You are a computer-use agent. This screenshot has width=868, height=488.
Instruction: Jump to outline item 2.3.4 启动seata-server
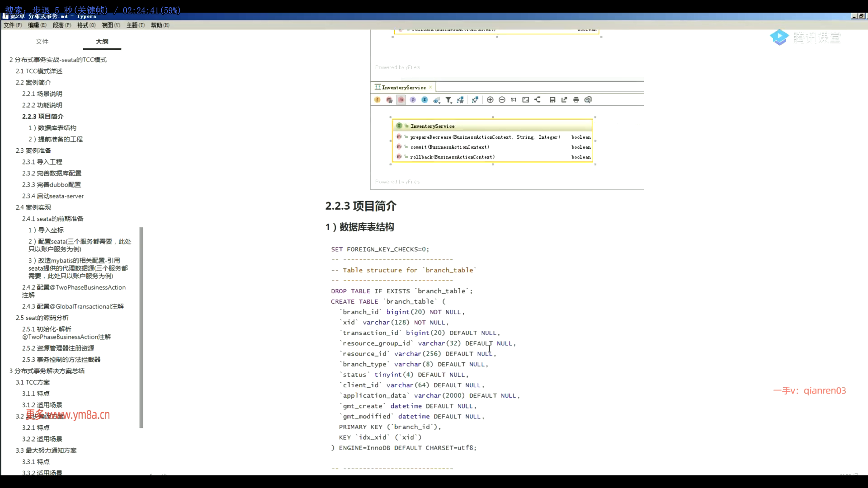[x=53, y=196]
